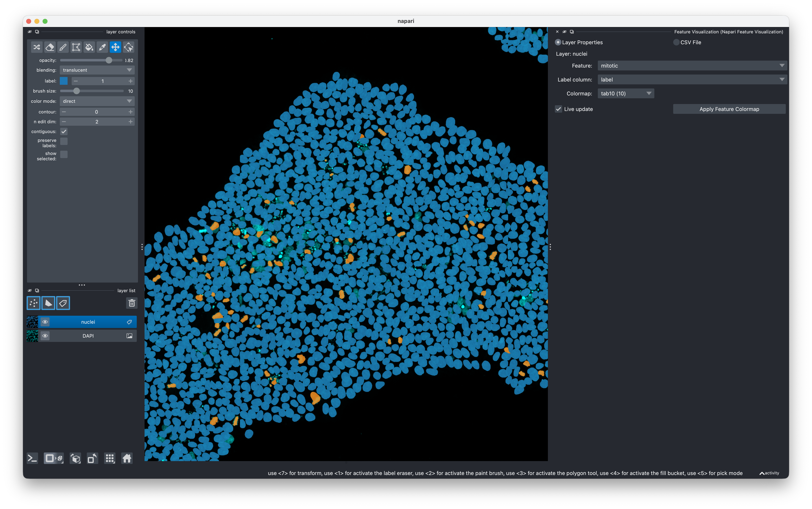Viewport: 812px width, 509px height.
Task: Expand the activity indicator
Action: (769, 473)
